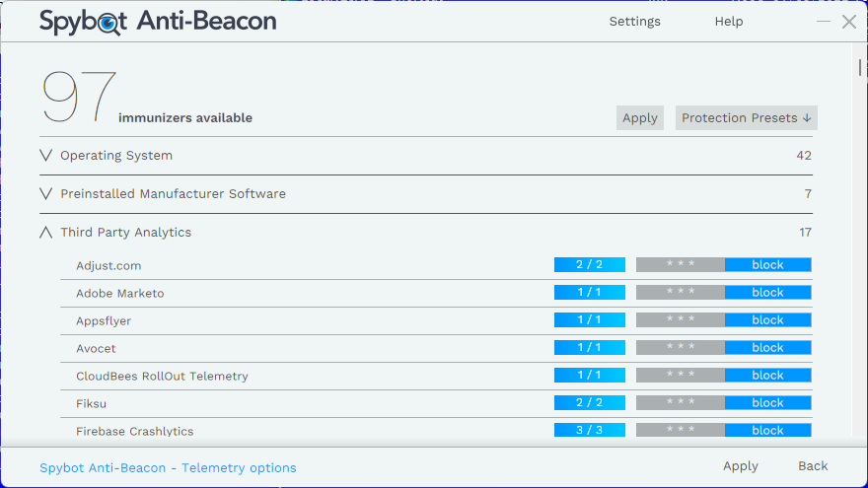This screenshot has height=488, width=868.
Task: Set Adjust.com to block
Action: tap(767, 264)
